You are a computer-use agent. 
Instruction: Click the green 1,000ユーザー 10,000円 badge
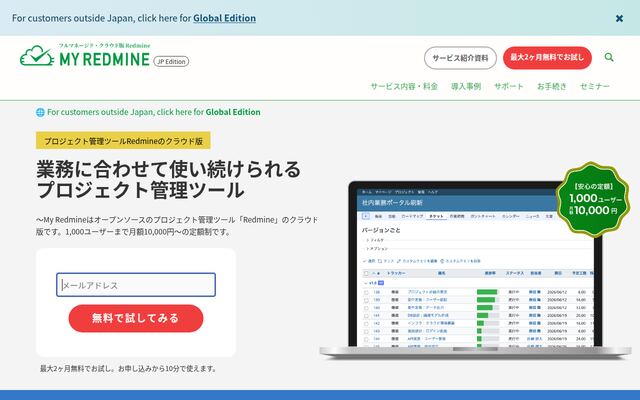(593, 199)
